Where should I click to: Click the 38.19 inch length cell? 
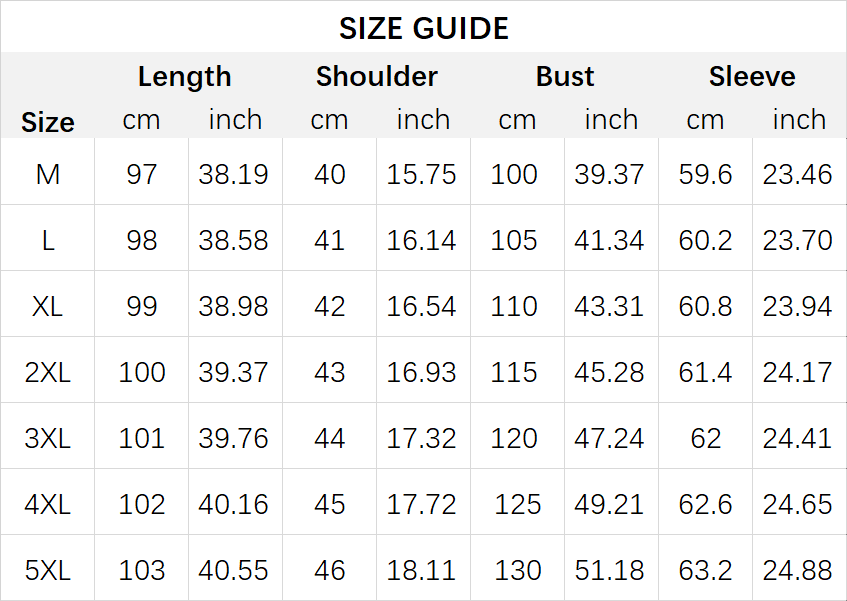click(x=233, y=174)
